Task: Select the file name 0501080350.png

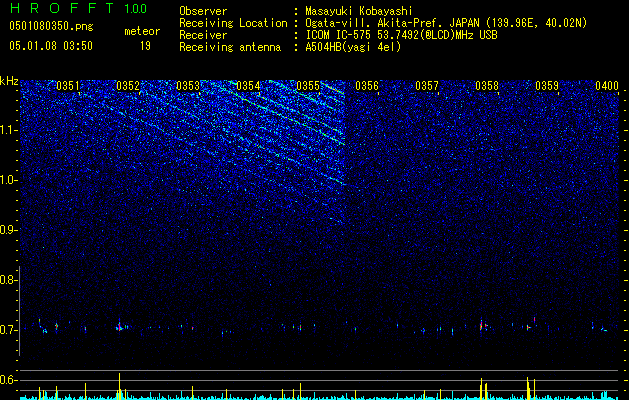Action: tap(51, 26)
